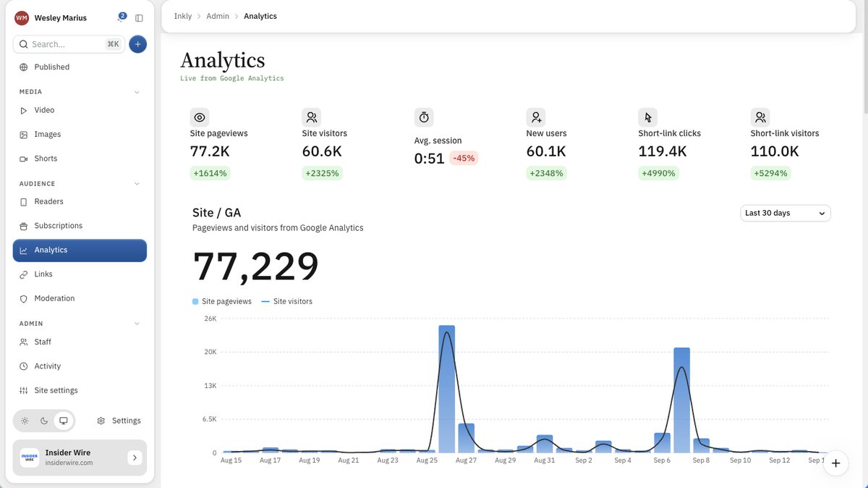Viewport: 868px width, 488px height.
Task: Collapse the ADMIN section
Action: click(x=137, y=324)
